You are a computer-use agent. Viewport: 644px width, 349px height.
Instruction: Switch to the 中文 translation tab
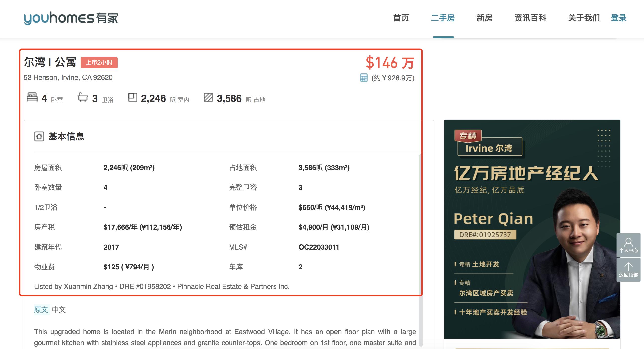59,310
